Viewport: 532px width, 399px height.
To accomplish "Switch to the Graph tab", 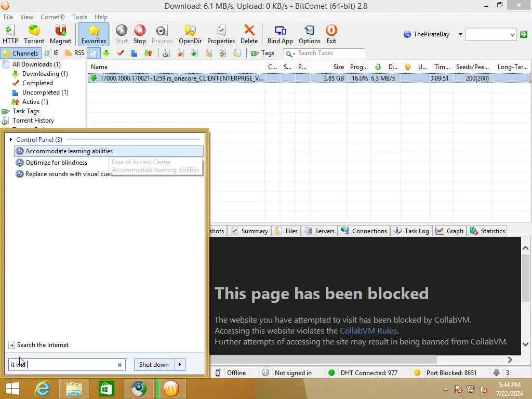I will click(449, 231).
